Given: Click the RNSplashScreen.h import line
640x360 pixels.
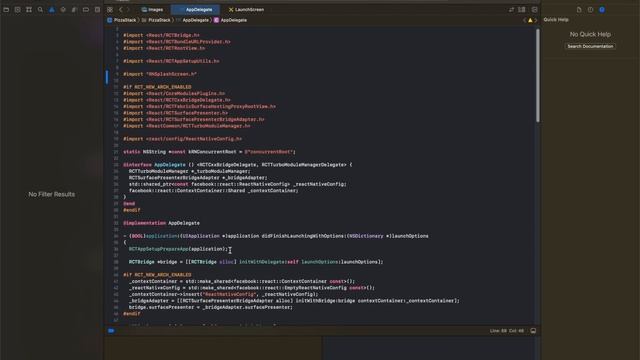Looking at the screenshot, I should [x=160, y=74].
